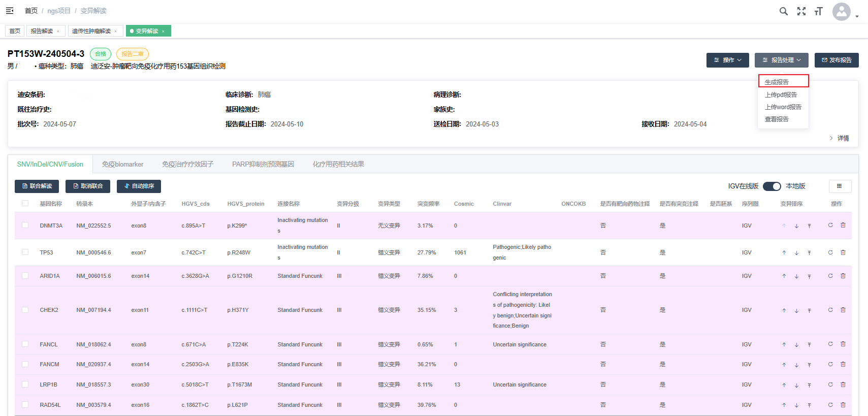Click the search magnifier icon in header

point(784,11)
